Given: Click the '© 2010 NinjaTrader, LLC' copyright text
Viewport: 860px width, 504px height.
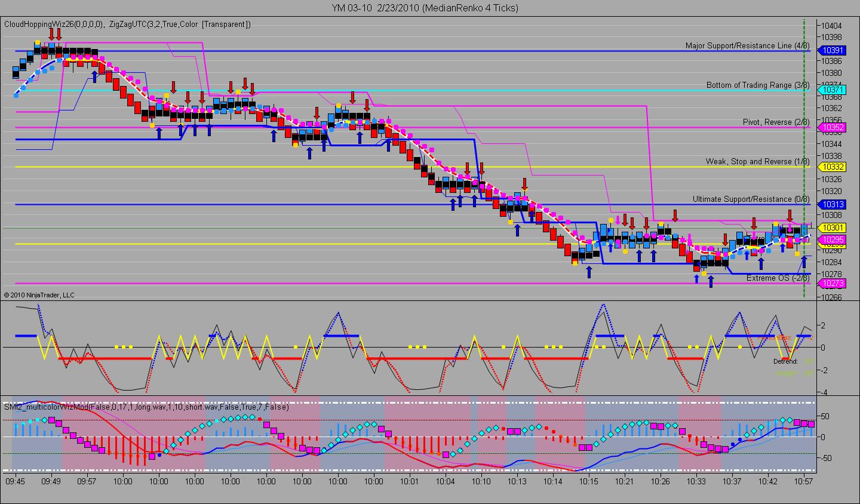Looking at the screenshot, I should coord(39,294).
